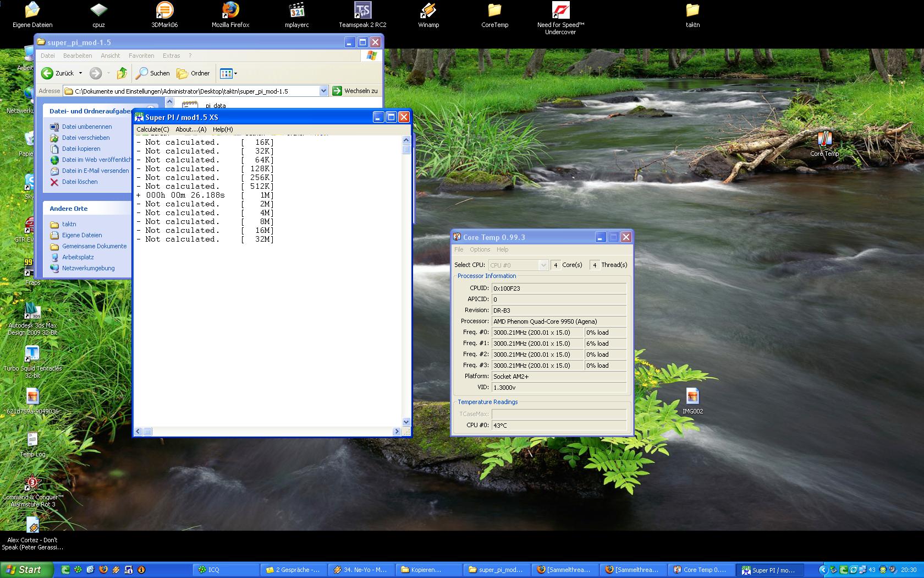
Task: Click the Ordner toolbar button
Action: [x=193, y=73]
